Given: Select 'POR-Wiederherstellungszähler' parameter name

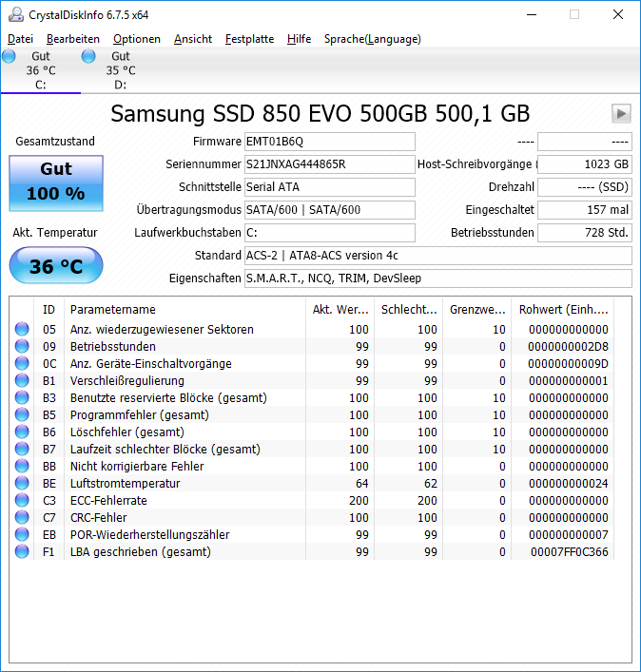Looking at the screenshot, I should click(x=149, y=535).
